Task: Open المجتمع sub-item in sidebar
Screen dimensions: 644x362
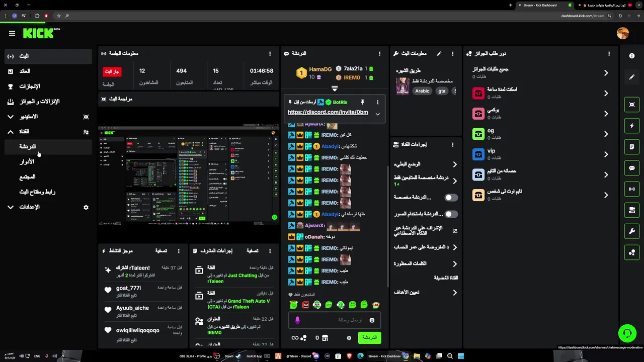Action: pos(48,177)
